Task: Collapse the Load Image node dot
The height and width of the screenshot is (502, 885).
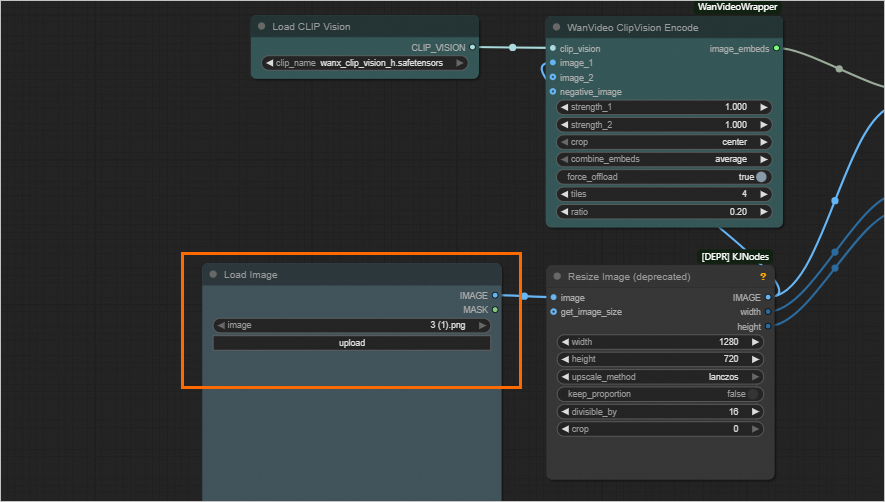Action: coord(213,275)
